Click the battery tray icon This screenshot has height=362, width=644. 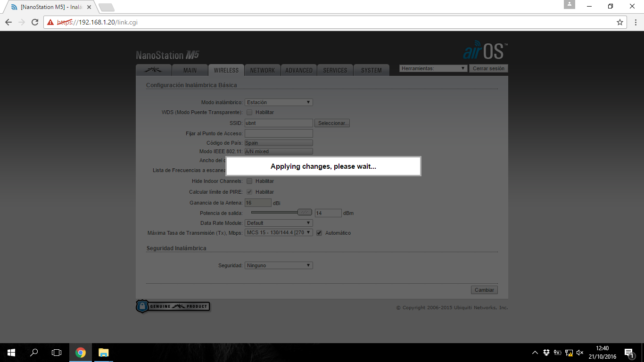pyautogui.click(x=558, y=353)
